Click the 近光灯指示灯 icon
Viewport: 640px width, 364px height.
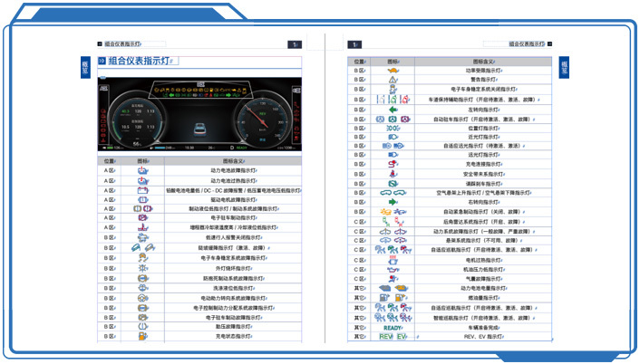click(x=393, y=137)
